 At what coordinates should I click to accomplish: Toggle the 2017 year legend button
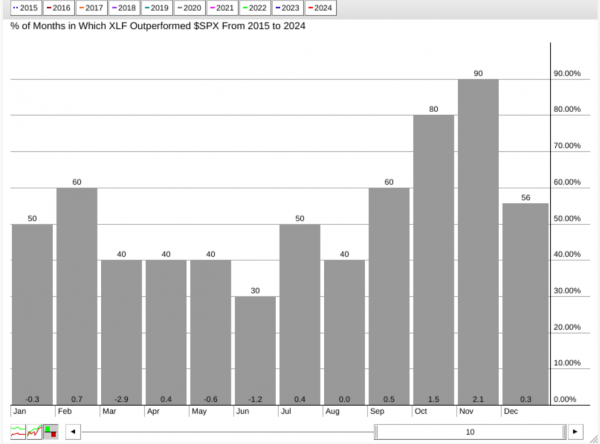click(x=91, y=8)
